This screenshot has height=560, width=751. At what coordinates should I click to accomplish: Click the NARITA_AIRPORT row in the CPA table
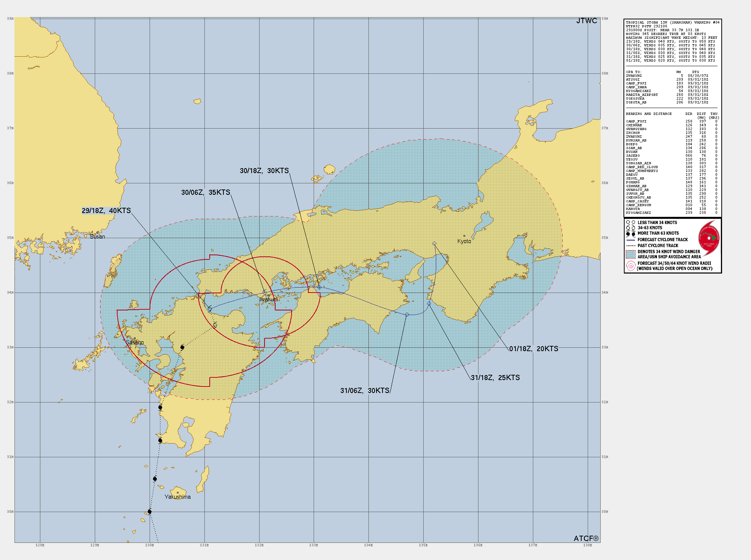[x=667, y=95]
